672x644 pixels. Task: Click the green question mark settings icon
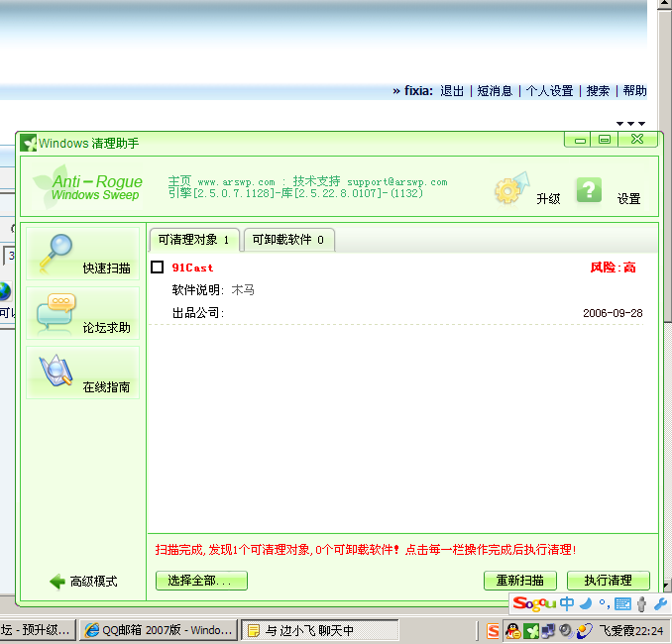(x=589, y=190)
